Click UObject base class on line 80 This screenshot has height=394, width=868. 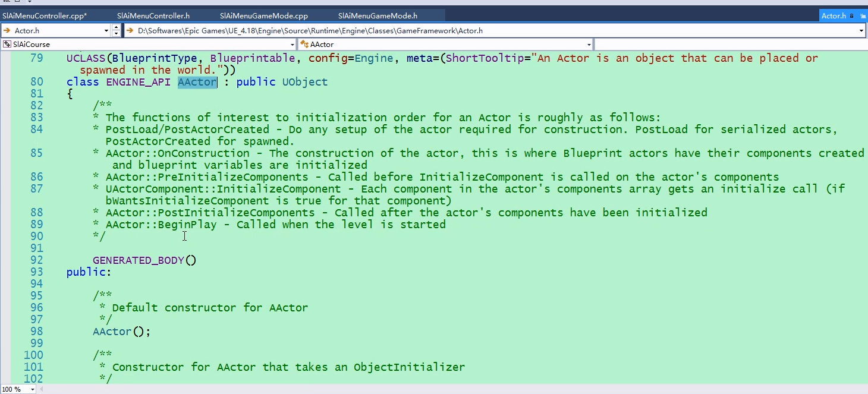click(x=305, y=82)
